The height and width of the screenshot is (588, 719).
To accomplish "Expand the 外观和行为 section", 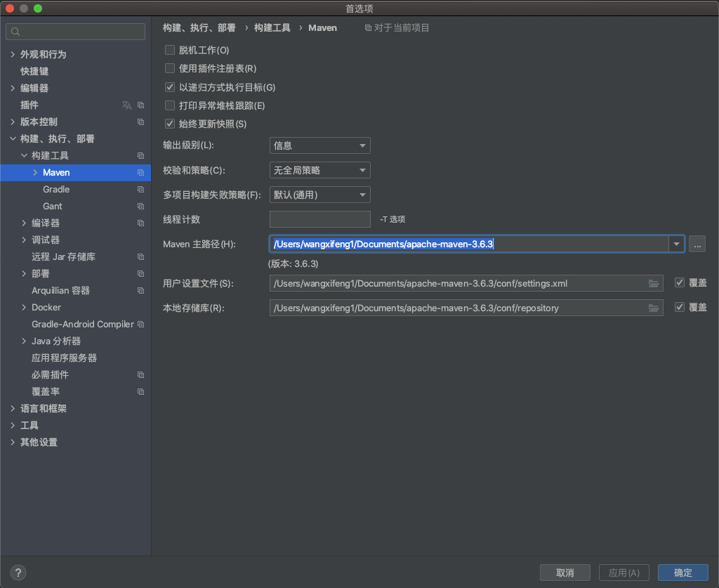I will [13, 54].
